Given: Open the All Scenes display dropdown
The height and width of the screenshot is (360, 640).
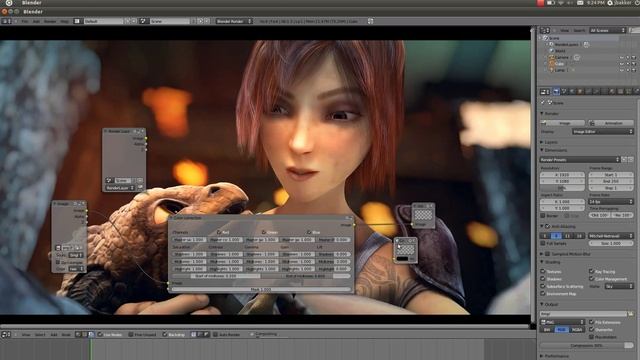Looking at the screenshot, I should (x=607, y=30).
